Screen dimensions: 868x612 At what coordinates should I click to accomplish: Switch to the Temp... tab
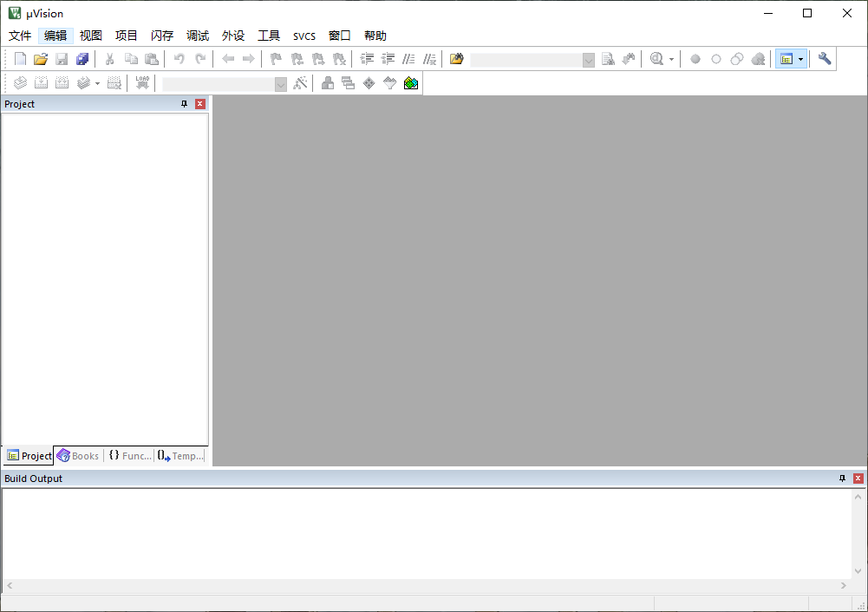point(179,456)
